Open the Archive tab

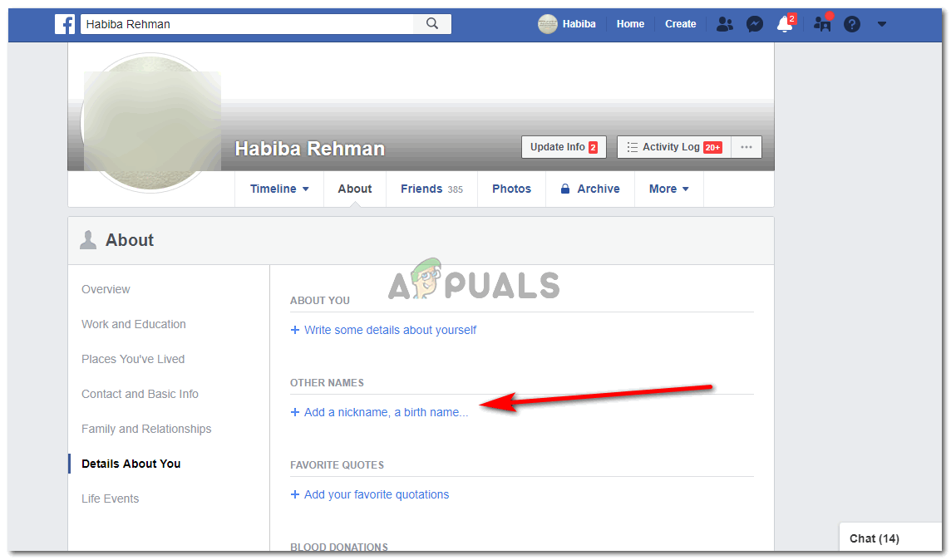pyautogui.click(x=590, y=189)
